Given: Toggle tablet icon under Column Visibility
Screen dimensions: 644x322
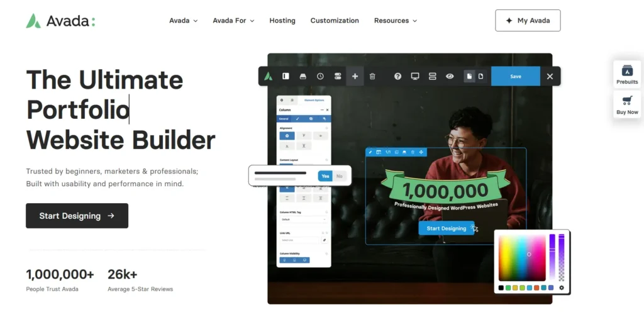Looking at the screenshot, I should pyautogui.click(x=294, y=260).
